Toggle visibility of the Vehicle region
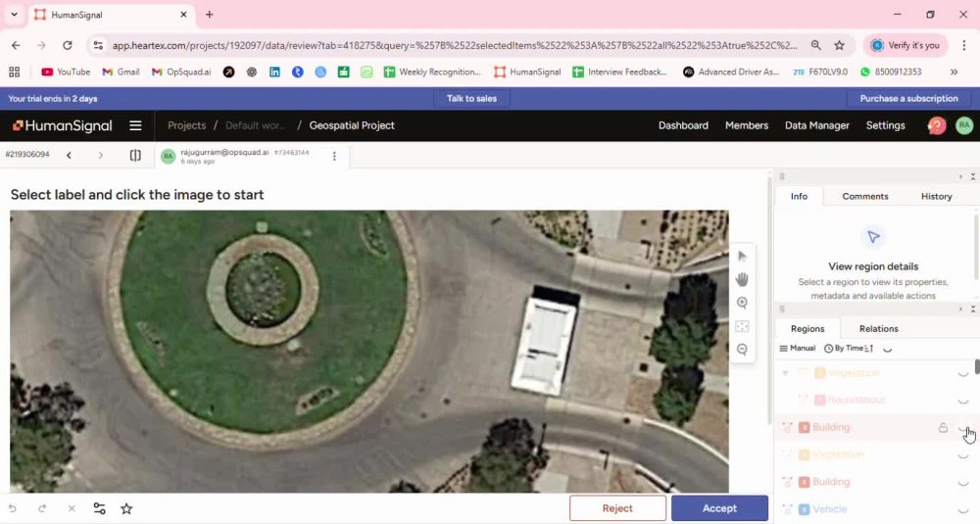The width and height of the screenshot is (980, 524). tap(963, 509)
